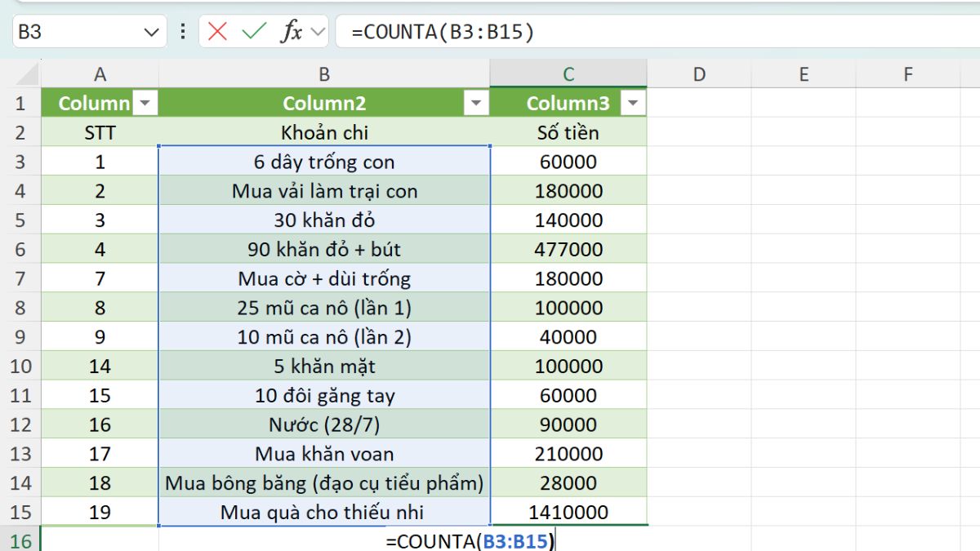Select cell '6 dây trống con'
This screenshot has width=980, height=551.
click(x=324, y=162)
